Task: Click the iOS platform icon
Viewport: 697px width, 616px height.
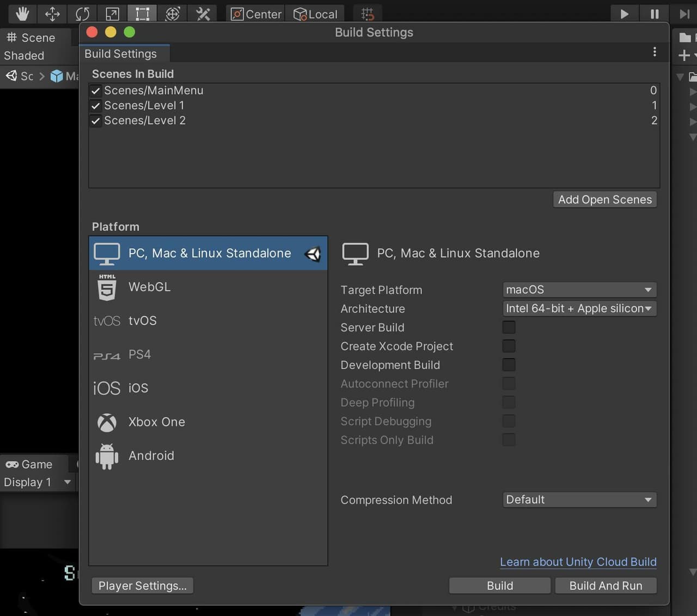Action: click(107, 388)
